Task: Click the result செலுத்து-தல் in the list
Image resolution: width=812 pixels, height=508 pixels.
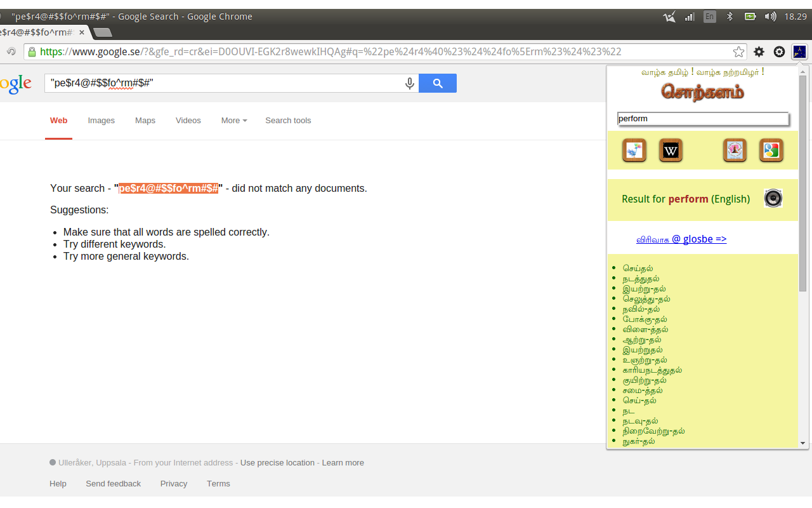Action: point(646,299)
